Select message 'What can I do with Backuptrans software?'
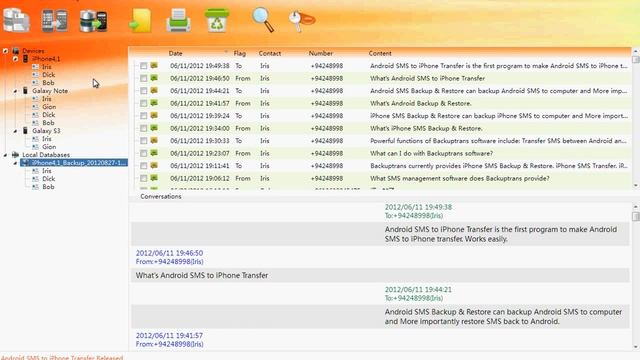The width and height of the screenshot is (640, 360). tap(431, 153)
